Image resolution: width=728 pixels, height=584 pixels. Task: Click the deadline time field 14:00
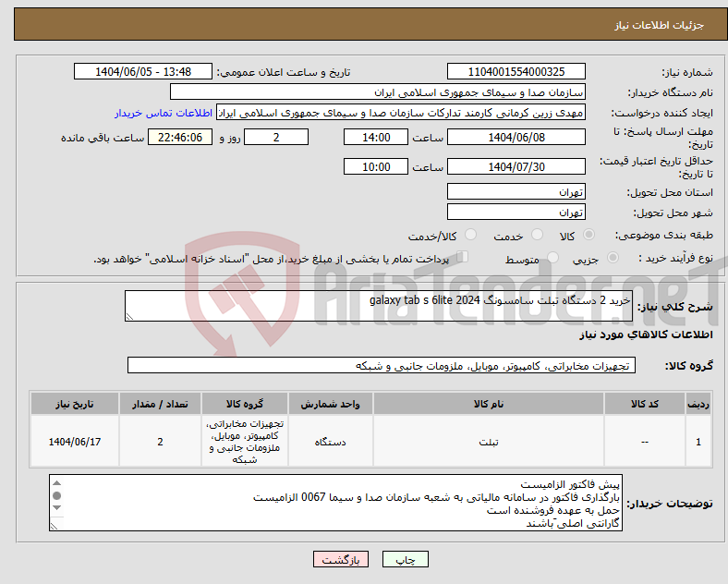376,137
